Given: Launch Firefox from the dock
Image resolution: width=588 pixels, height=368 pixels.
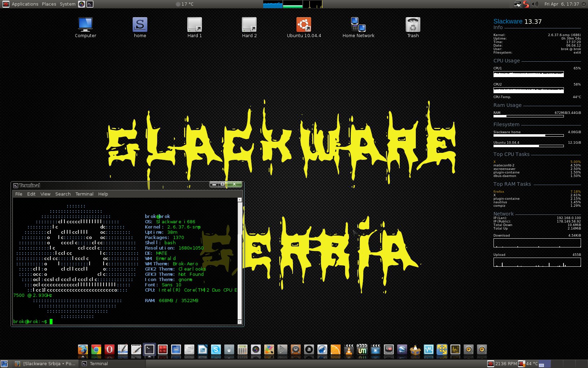Looking at the screenshot, I should (x=83, y=349).
